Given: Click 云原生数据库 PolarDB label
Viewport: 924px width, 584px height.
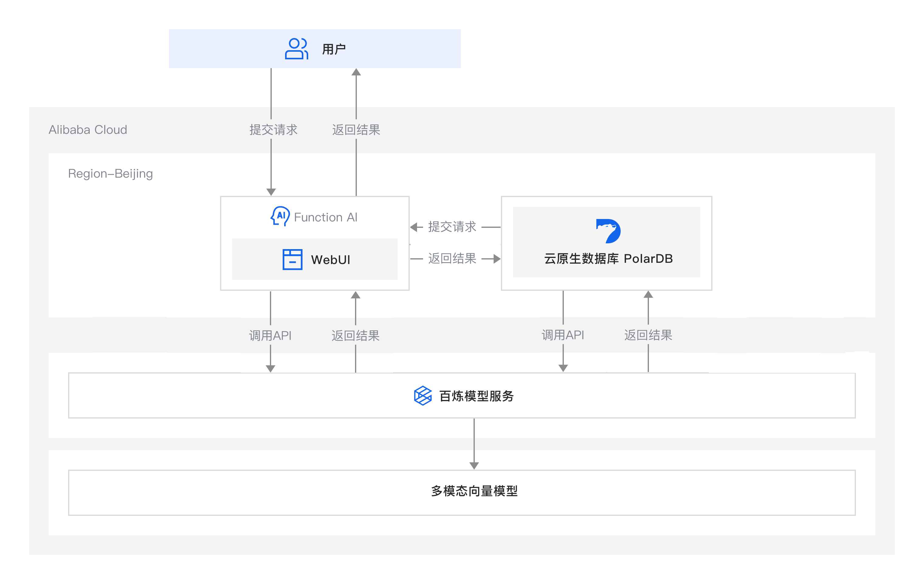Looking at the screenshot, I should 608,259.
